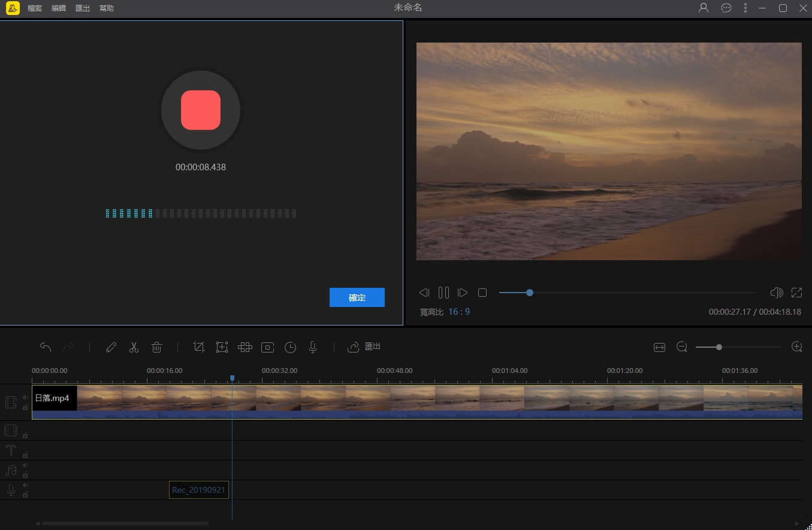Screen dimensions: 812x530
Task: Open the three-dot more options menu
Action: (745, 8)
